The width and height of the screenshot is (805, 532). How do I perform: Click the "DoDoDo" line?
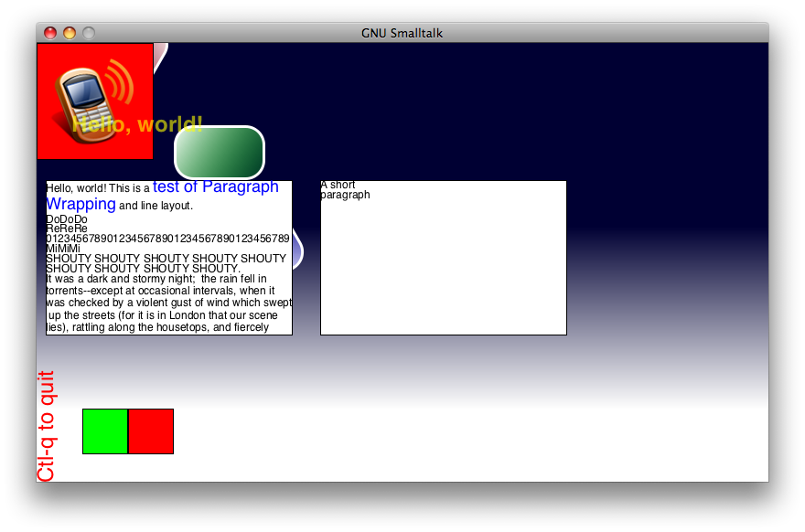[x=67, y=219]
